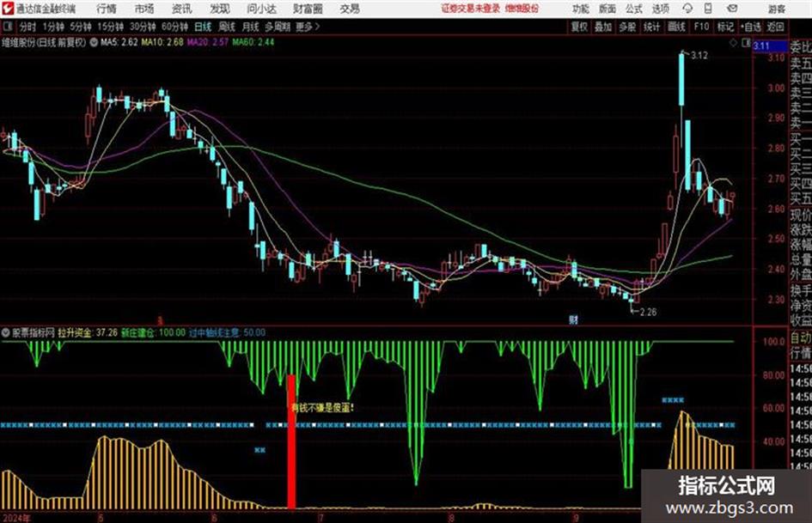This screenshot has height=523, width=812.
Task: Select the 周线 weekly chart tab
Action: pyautogui.click(x=226, y=27)
